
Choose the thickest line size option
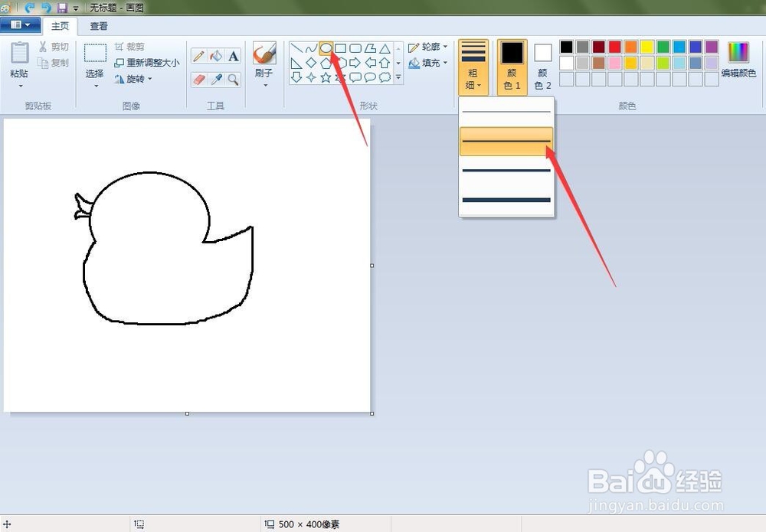(x=506, y=200)
